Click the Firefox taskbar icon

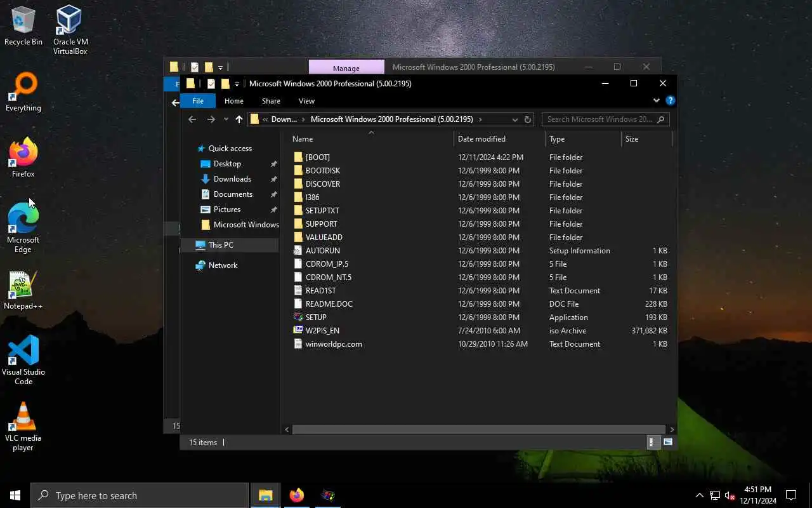click(296, 495)
